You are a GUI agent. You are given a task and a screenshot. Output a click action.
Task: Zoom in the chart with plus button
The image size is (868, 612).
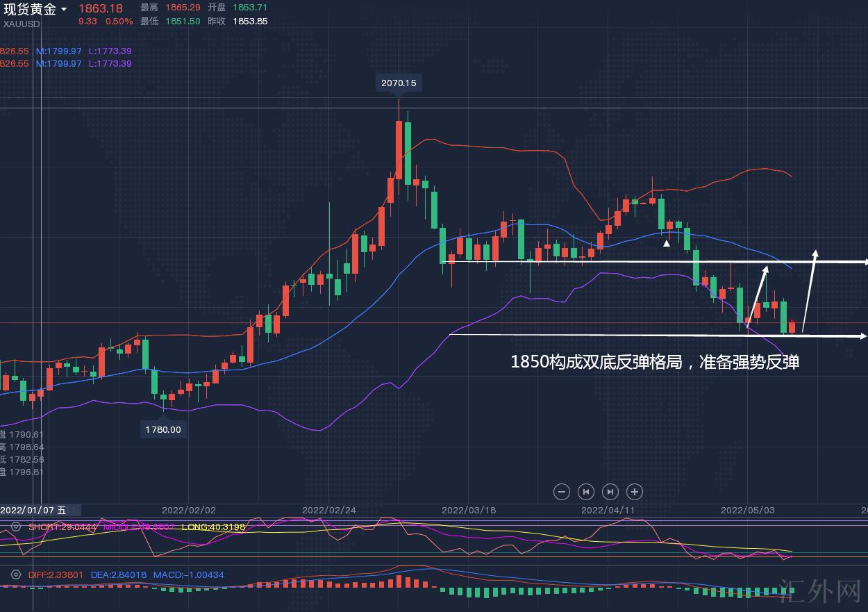(x=634, y=492)
